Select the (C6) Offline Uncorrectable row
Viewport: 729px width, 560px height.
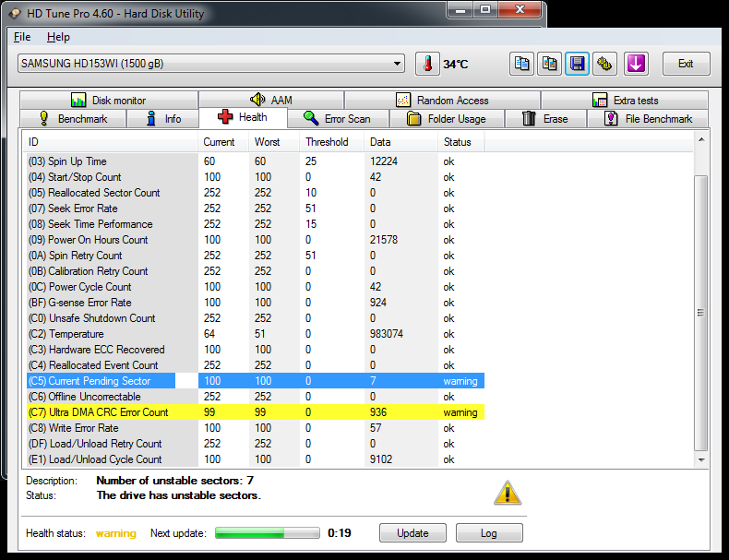coord(256,397)
